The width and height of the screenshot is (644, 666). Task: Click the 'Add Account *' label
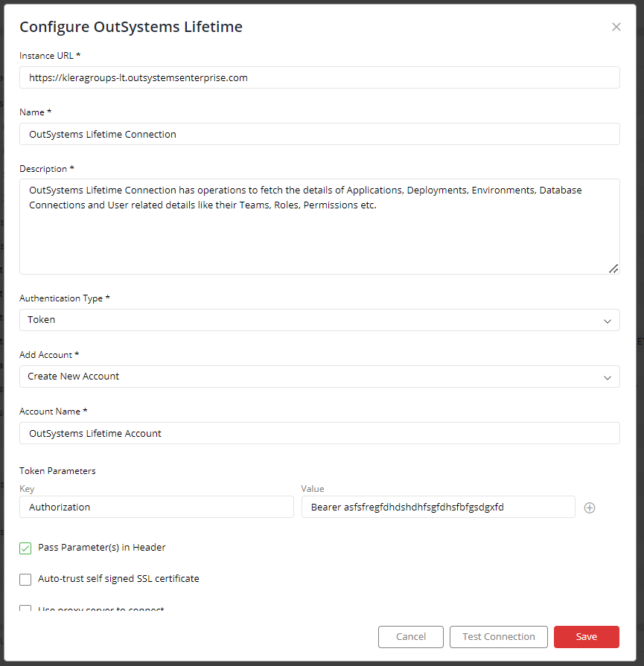tap(49, 355)
